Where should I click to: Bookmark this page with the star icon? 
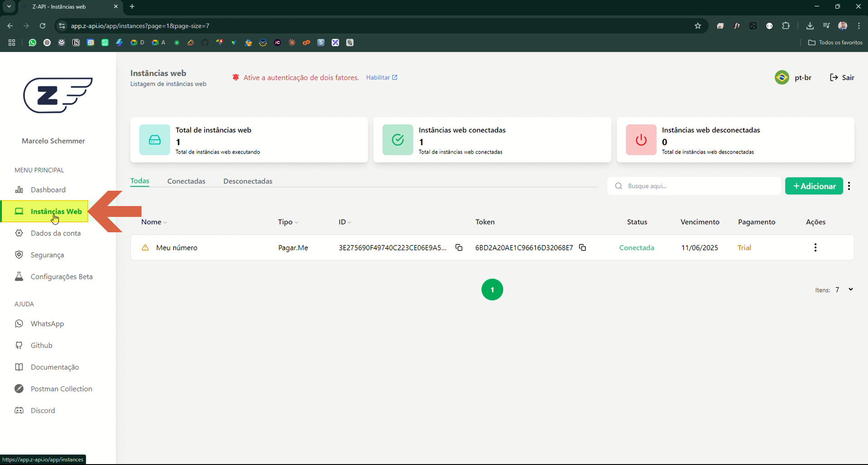click(698, 26)
